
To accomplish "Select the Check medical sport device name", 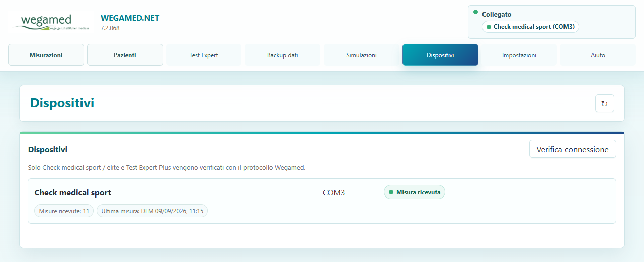I will tap(73, 192).
